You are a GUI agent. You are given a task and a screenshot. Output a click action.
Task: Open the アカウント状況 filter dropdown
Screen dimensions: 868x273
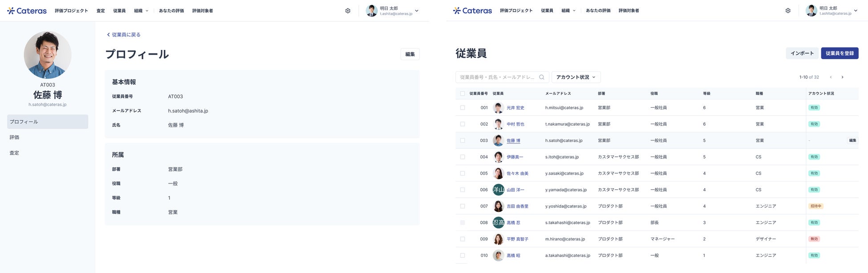(576, 77)
